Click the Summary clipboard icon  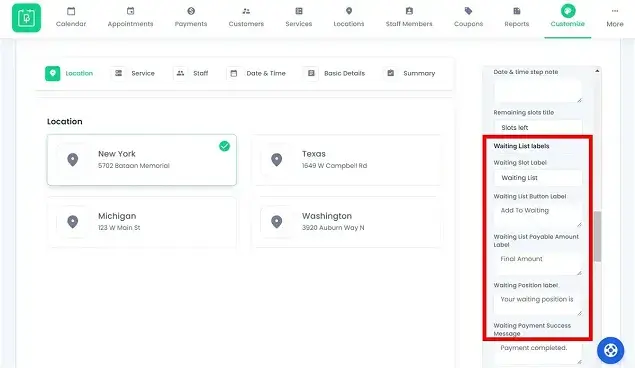click(390, 73)
